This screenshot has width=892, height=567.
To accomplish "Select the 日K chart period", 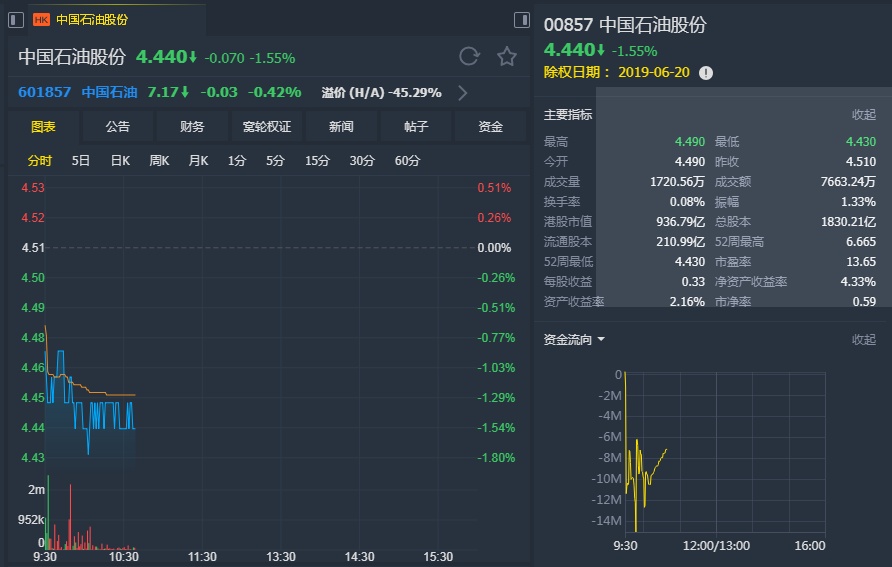I will click(120, 161).
